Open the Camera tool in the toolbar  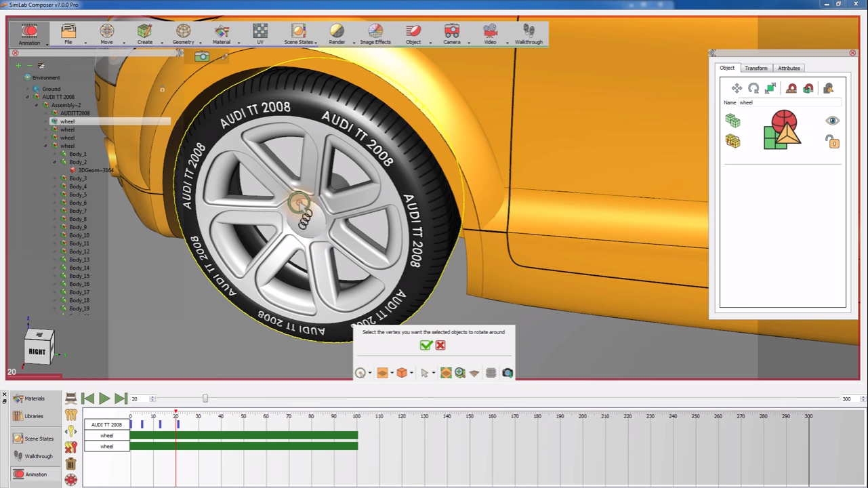pyautogui.click(x=452, y=34)
